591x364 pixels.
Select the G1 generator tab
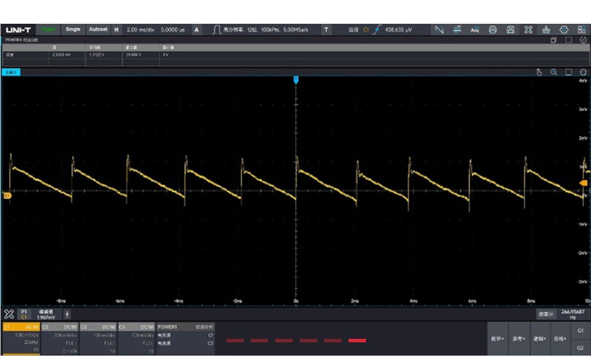580,329
